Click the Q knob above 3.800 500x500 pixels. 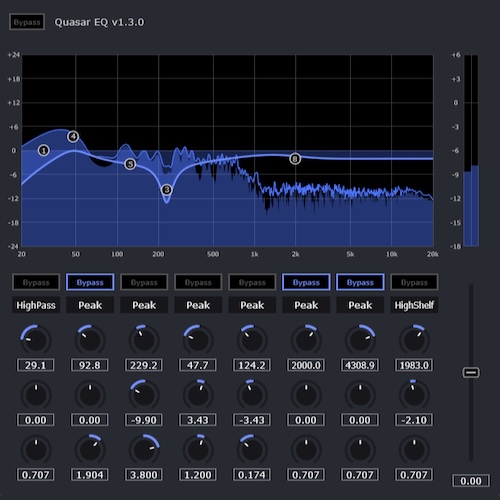tap(144, 450)
